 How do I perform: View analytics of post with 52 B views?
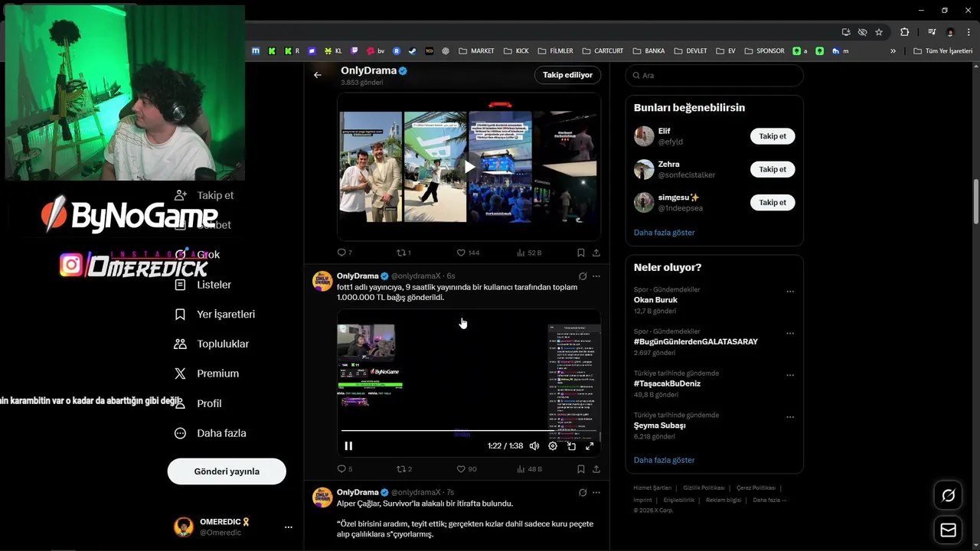tap(529, 253)
